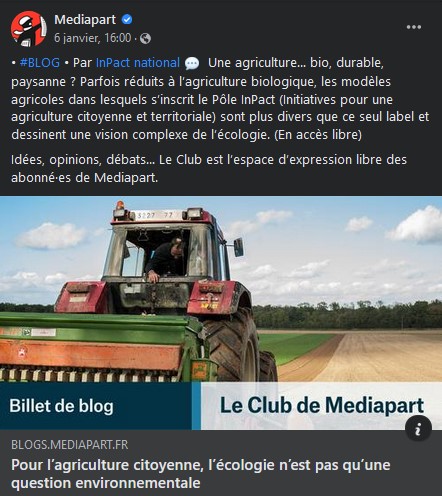The height and width of the screenshot is (496, 442).
Task: Click the Le Club description paragraph
Action: coord(209,169)
